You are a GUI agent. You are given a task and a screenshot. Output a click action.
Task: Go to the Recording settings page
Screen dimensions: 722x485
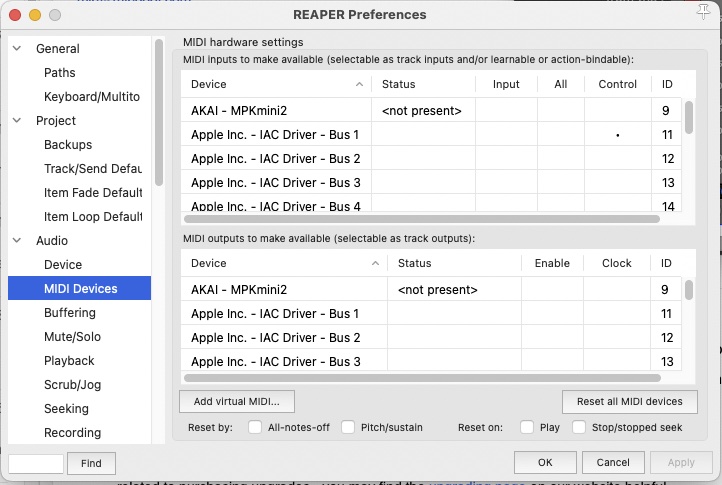[x=72, y=433]
